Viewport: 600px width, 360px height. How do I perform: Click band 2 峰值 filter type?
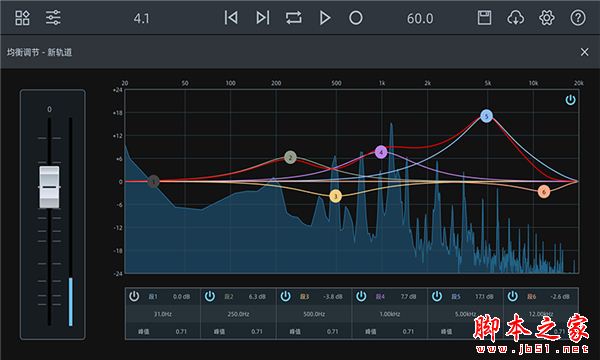[x=219, y=331]
